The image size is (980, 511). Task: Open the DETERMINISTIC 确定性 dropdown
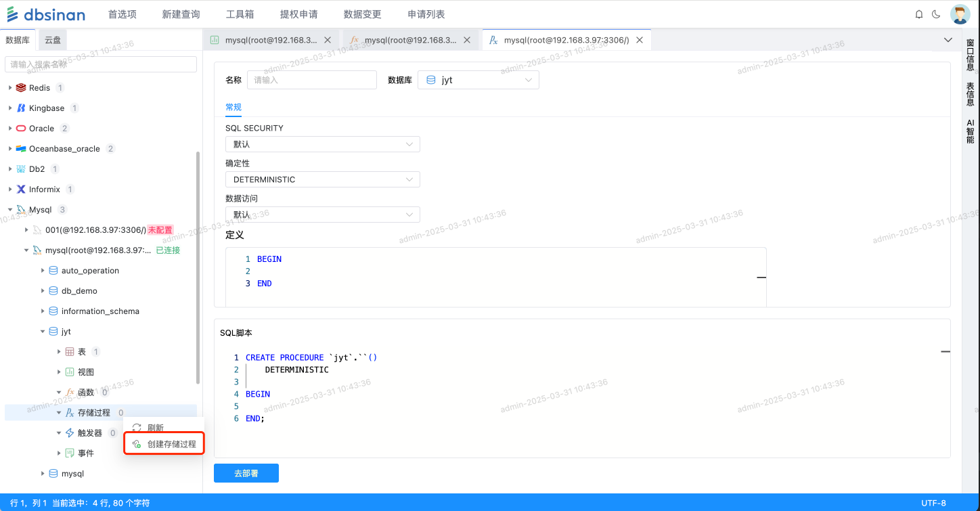(x=322, y=179)
